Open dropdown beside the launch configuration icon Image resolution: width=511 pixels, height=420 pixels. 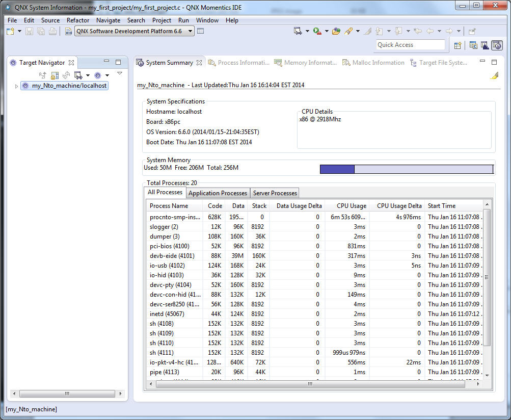tap(307, 31)
